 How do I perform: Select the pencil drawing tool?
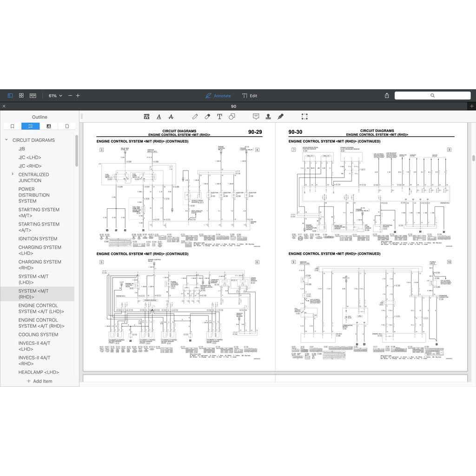coord(195,117)
